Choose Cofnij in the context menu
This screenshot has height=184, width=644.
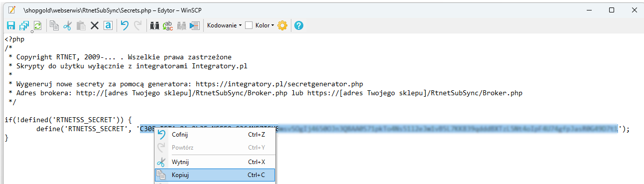point(215,134)
